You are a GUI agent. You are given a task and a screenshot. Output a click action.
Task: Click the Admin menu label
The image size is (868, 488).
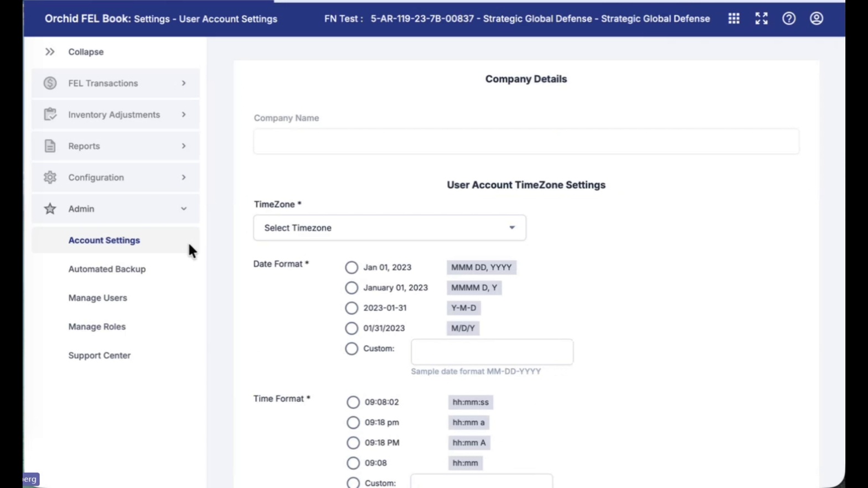(x=81, y=209)
